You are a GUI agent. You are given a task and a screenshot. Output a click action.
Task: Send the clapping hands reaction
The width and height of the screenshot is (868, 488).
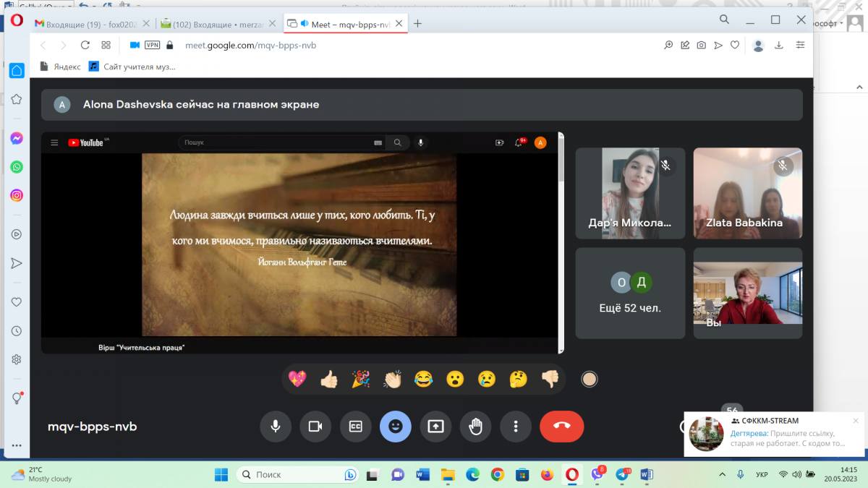tap(392, 379)
